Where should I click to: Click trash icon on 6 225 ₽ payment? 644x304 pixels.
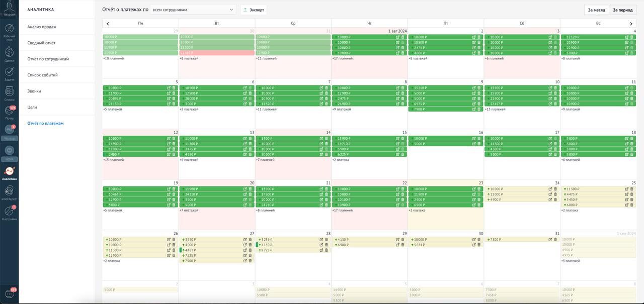403,154
